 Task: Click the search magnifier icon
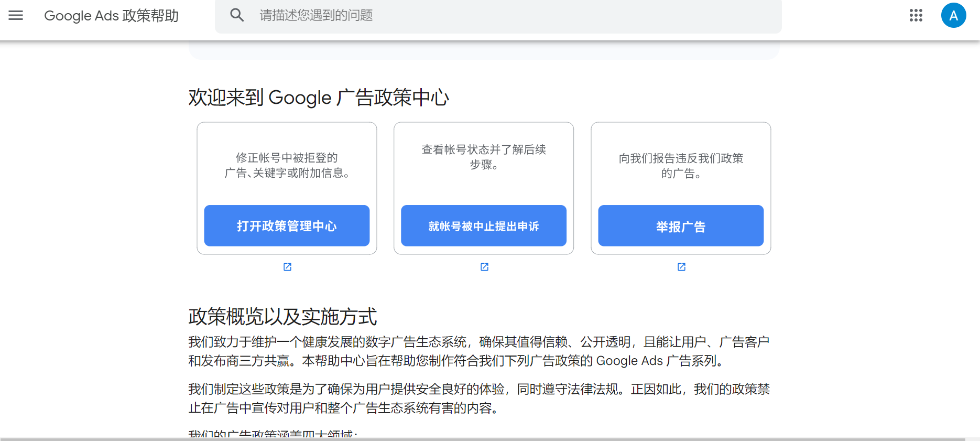(x=237, y=15)
